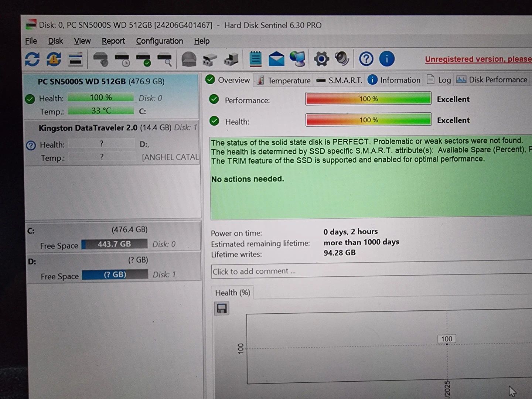Switch to the Log tab
The width and height of the screenshot is (532, 399).
coord(439,80)
